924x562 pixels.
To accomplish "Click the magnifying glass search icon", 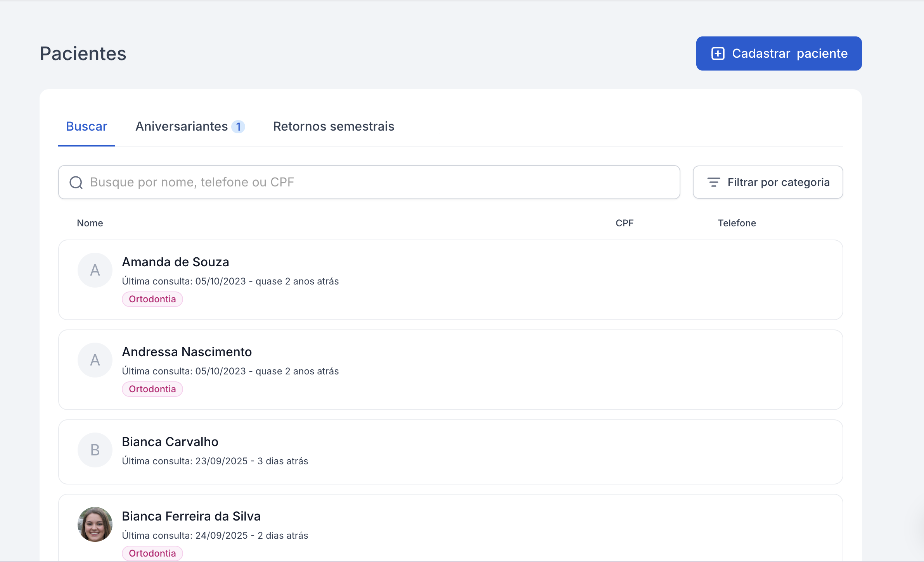I will pyautogui.click(x=76, y=183).
